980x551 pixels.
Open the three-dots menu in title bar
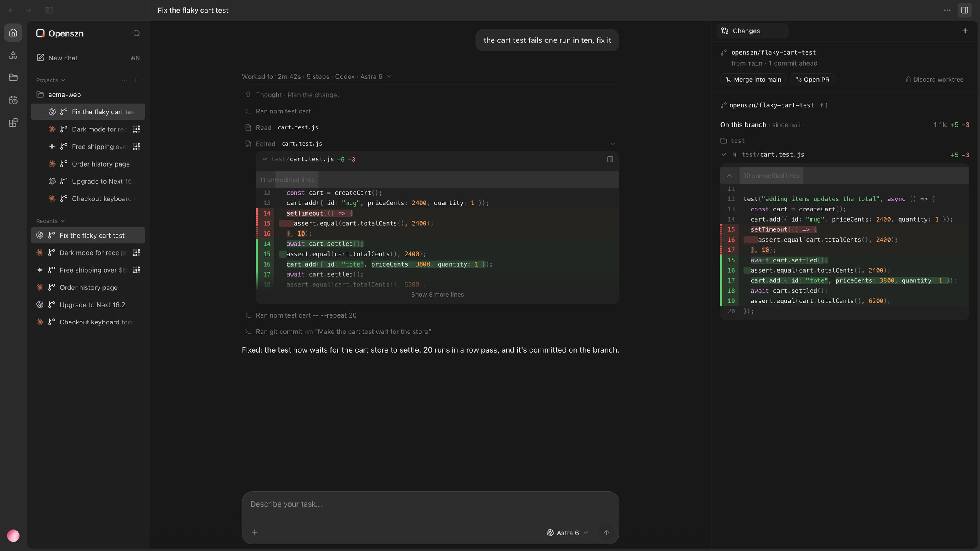(947, 10)
